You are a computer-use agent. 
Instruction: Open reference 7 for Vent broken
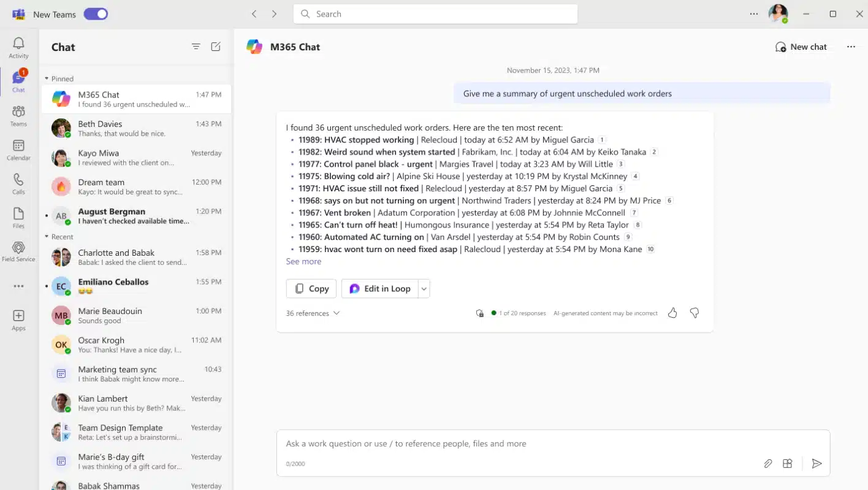point(634,213)
